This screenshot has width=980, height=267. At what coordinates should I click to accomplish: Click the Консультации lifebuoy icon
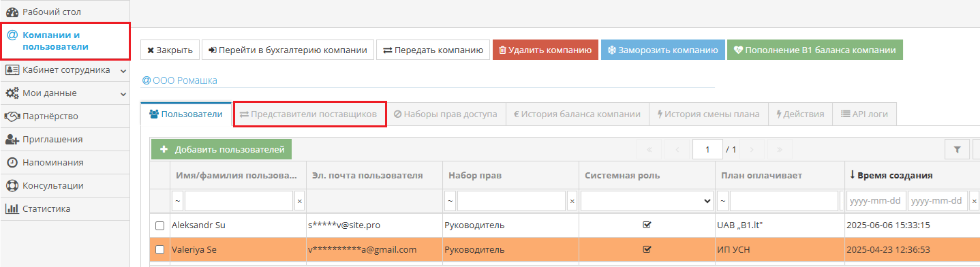(x=12, y=185)
